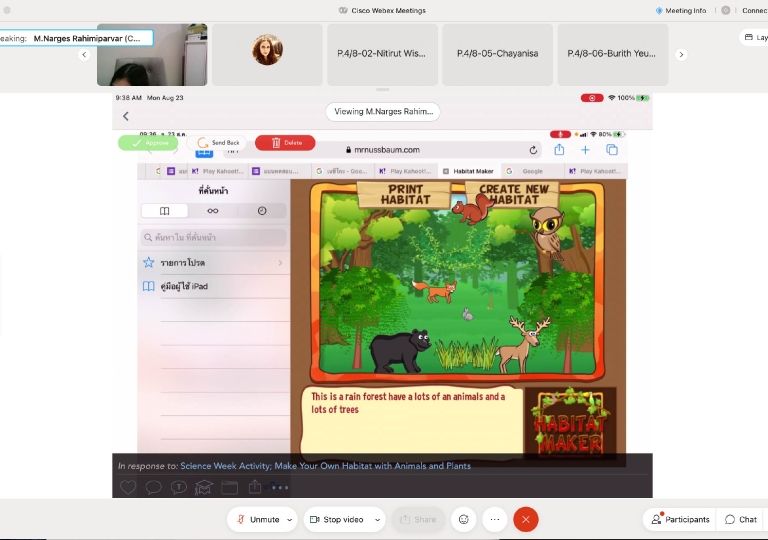This screenshot has height=540, width=768.
Task: Open the Chat panel
Action: (741, 519)
